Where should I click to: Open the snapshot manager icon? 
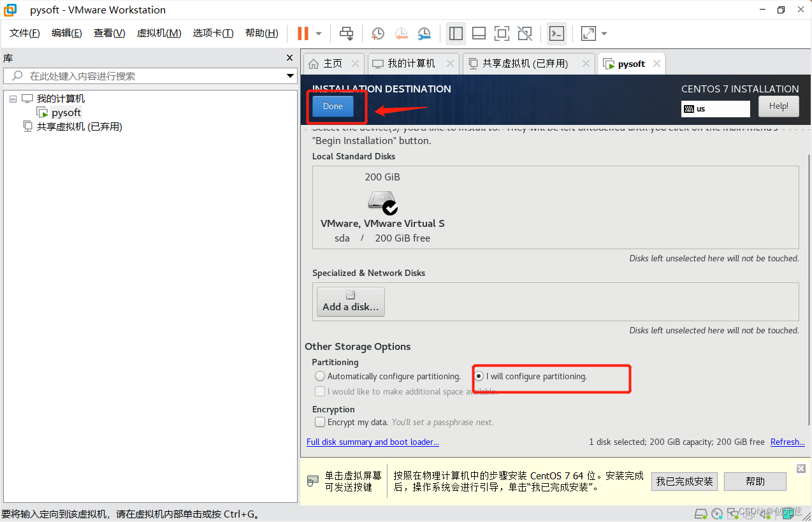click(424, 33)
